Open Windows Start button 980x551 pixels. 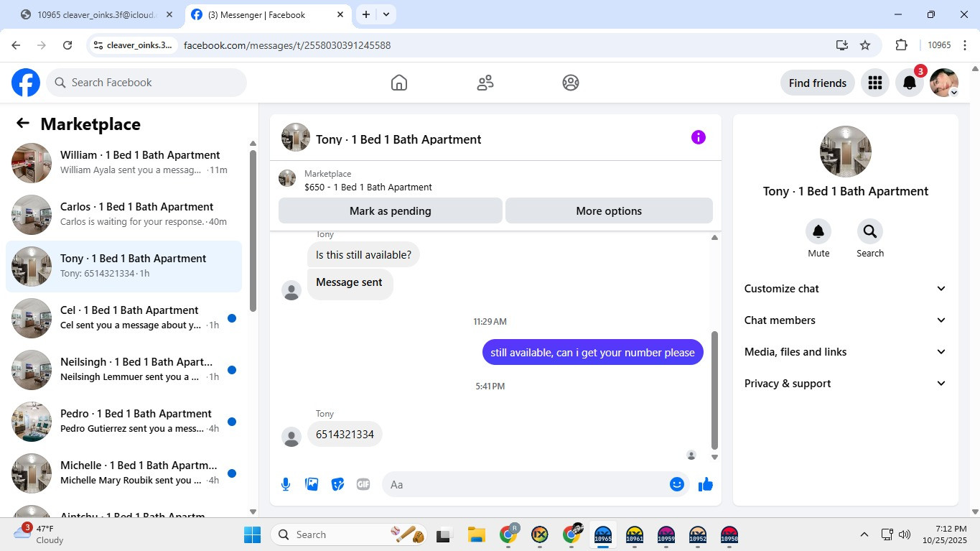pos(253,534)
